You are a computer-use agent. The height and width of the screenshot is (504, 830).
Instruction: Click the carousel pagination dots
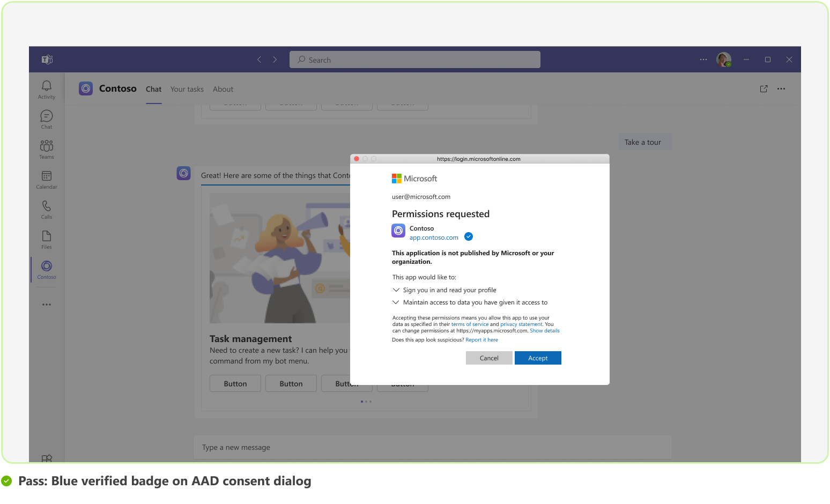[x=366, y=402]
